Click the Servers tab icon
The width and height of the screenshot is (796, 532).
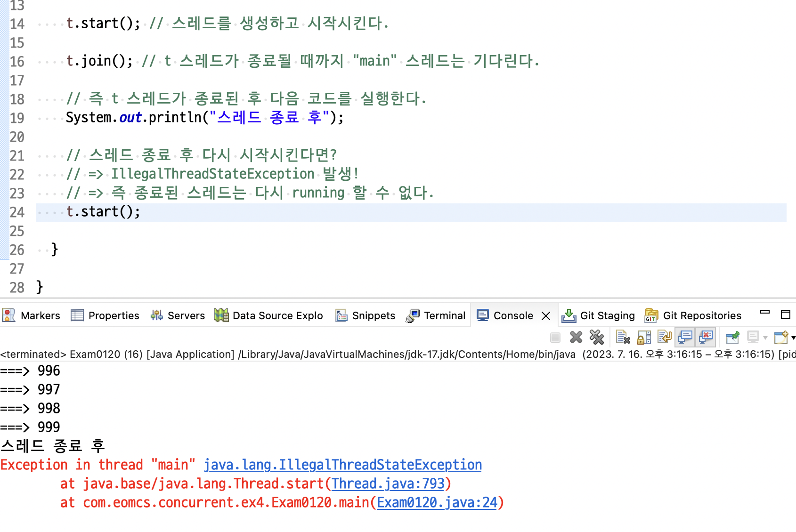click(x=157, y=315)
